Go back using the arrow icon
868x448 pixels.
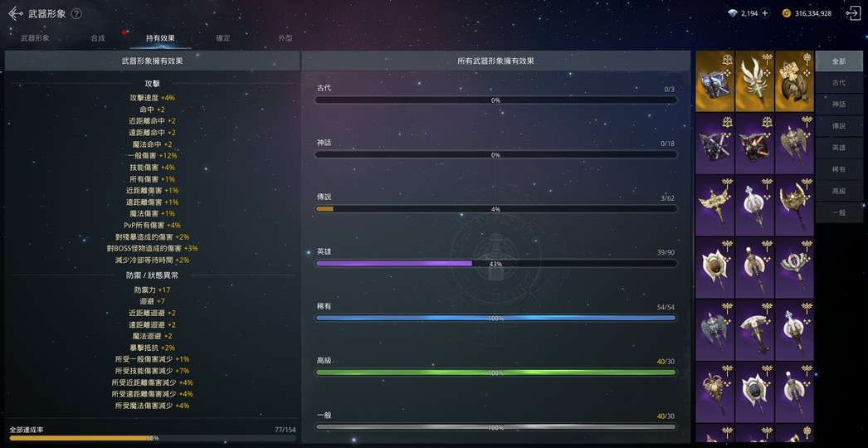(15, 13)
